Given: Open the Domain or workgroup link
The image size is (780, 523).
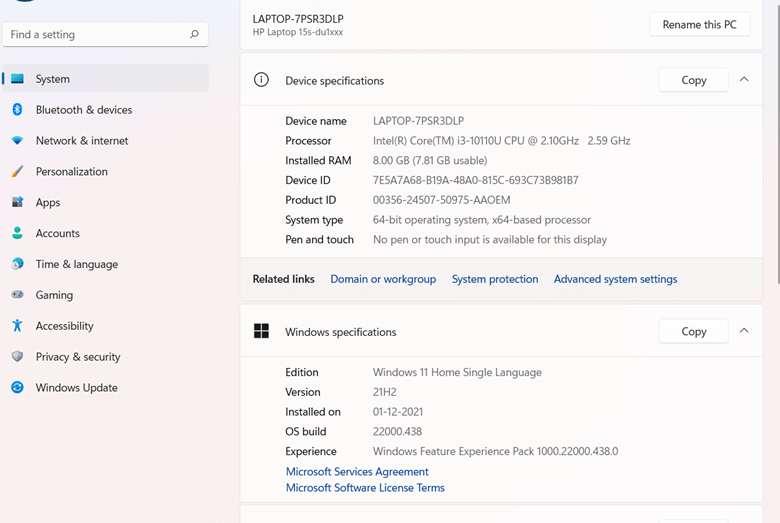Looking at the screenshot, I should 383,279.
